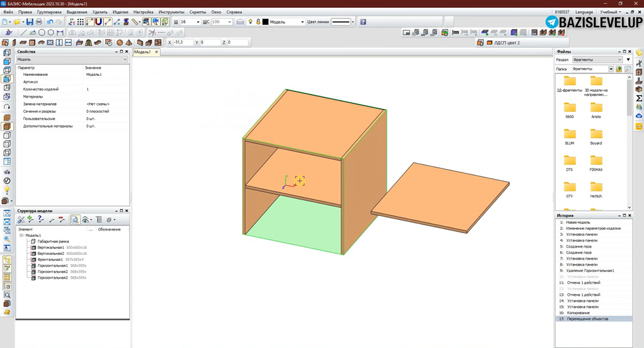Click the pyramid shape icon

(x=128, y=43)
